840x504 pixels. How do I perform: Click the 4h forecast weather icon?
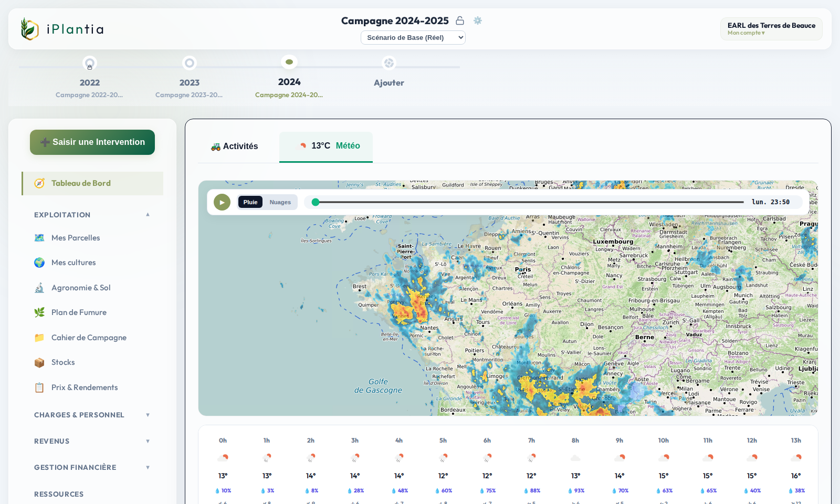coord(400,458)
